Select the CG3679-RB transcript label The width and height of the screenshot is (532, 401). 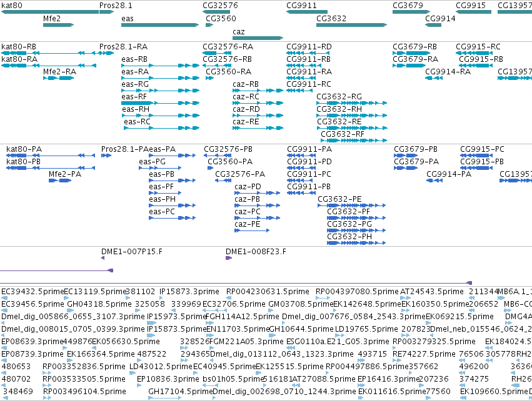coord(414,47)
